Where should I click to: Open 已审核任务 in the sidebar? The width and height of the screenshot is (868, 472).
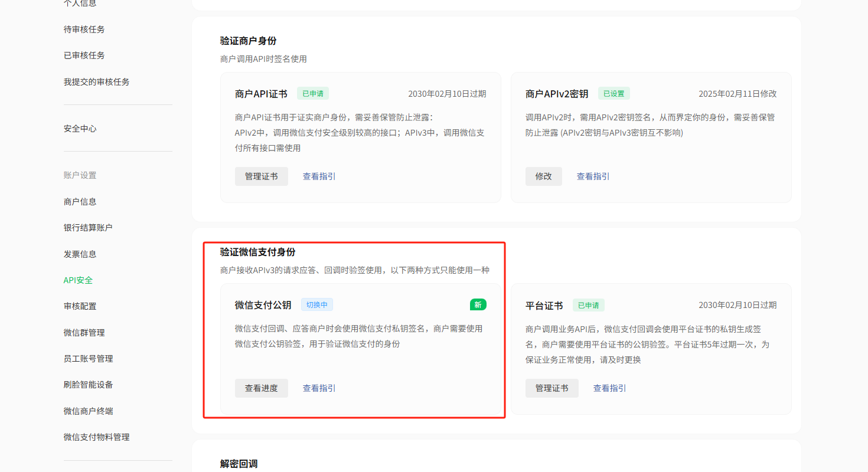click(x=84, y=55)
